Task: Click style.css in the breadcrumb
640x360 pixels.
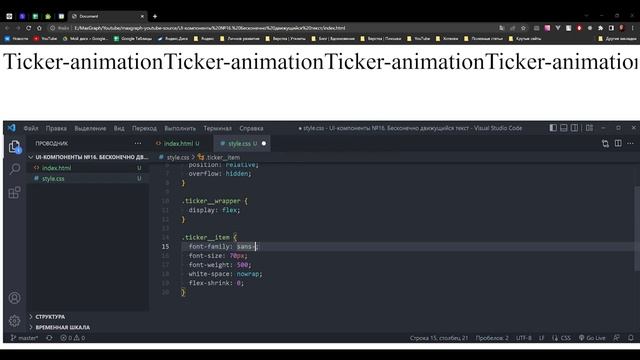Action: (178, 158)
